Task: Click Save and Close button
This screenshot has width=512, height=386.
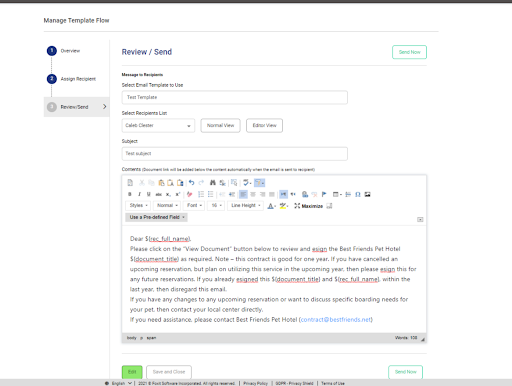Action: [x=169, y=372]
